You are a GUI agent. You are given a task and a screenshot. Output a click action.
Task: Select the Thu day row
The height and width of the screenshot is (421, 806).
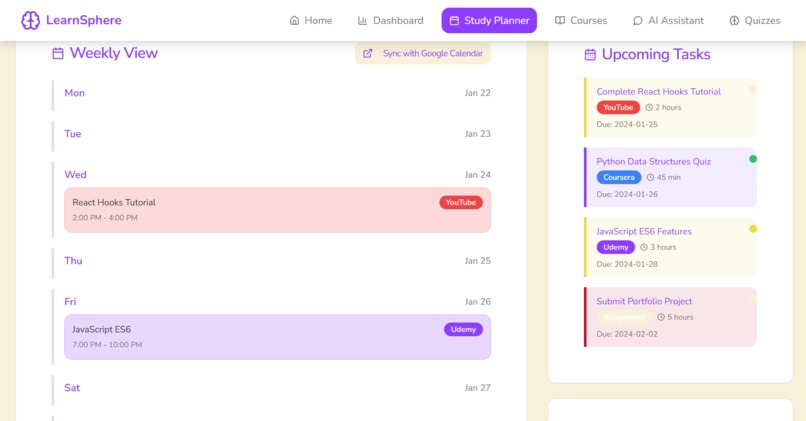(x=271, y=261)
